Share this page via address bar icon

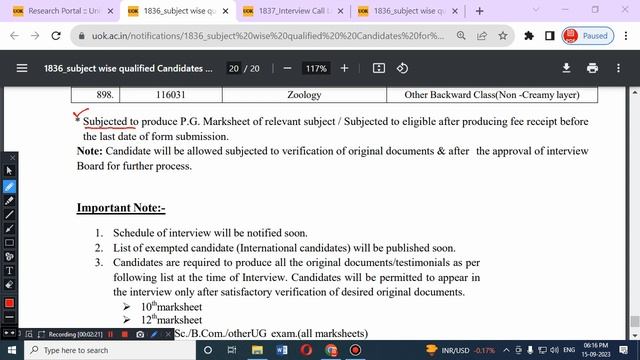pos(482,36)
